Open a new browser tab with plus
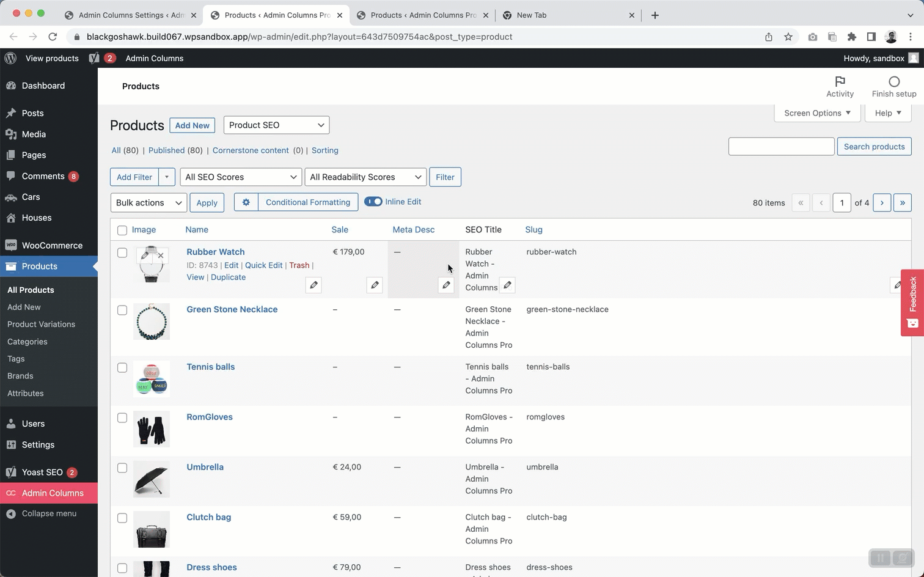 pyautogui.click(x=654, y=15)
